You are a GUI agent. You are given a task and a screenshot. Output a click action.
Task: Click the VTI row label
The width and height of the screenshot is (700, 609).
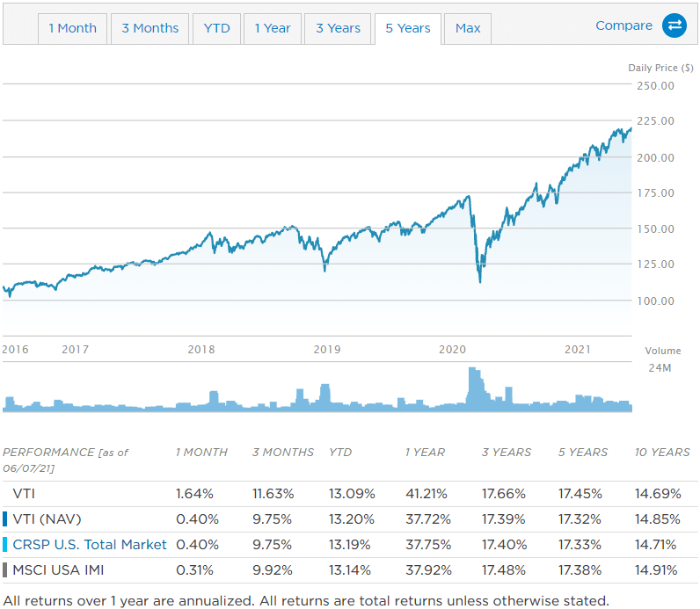tap(24, 494)
